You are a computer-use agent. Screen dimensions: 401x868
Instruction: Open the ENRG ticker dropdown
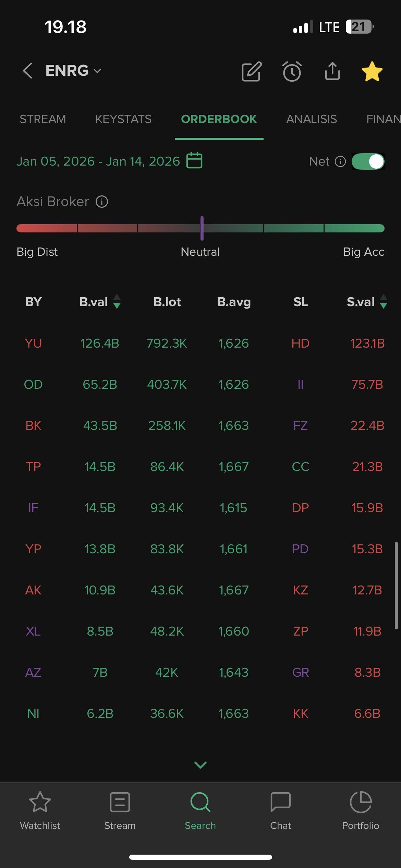click(73, 71)
